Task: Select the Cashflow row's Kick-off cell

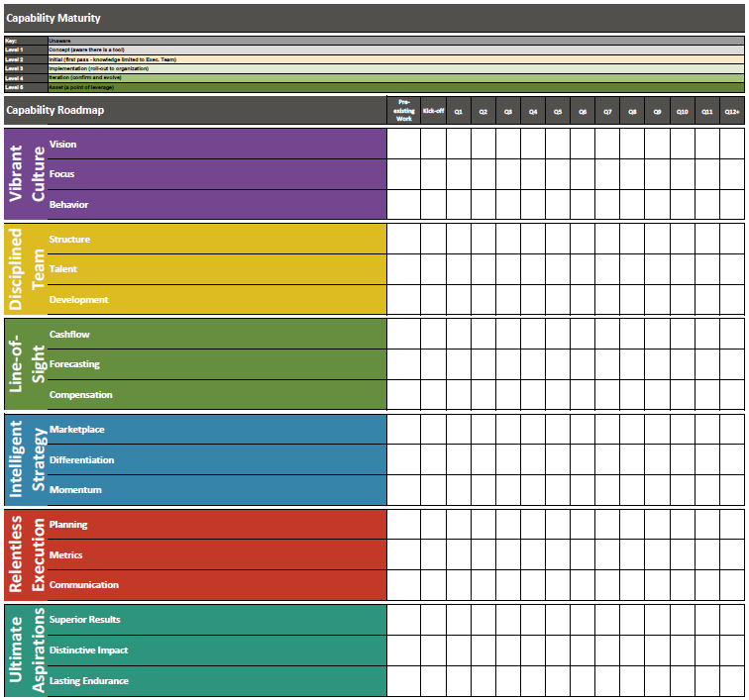Action: point(433,334)
